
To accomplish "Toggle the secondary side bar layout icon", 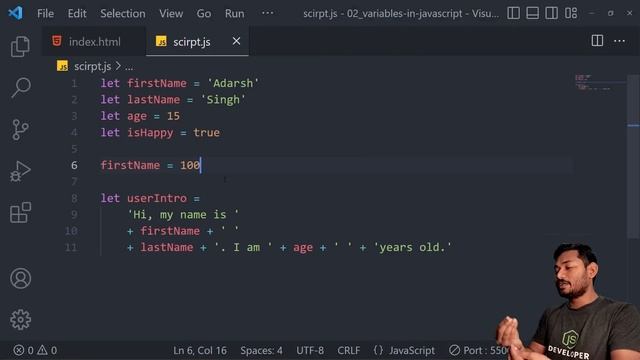I will point(551,13).
